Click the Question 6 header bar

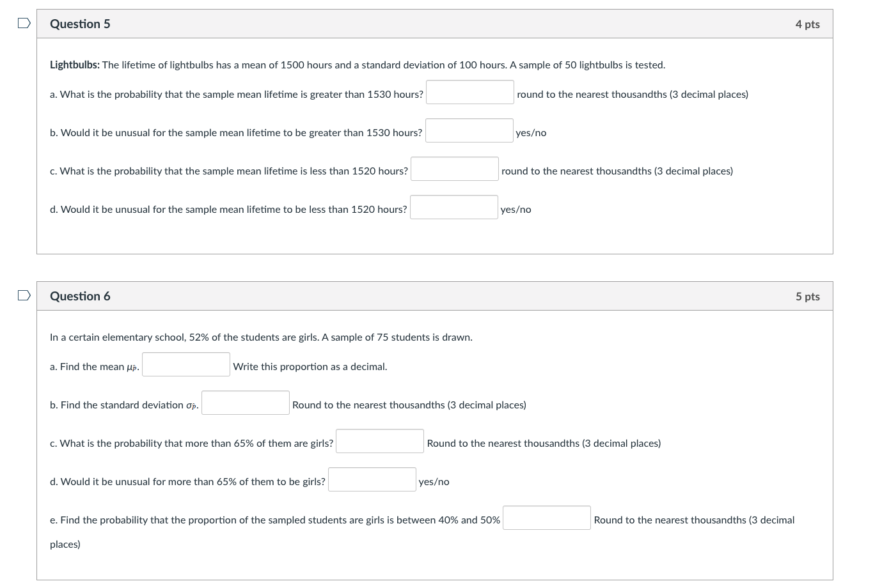435,295
